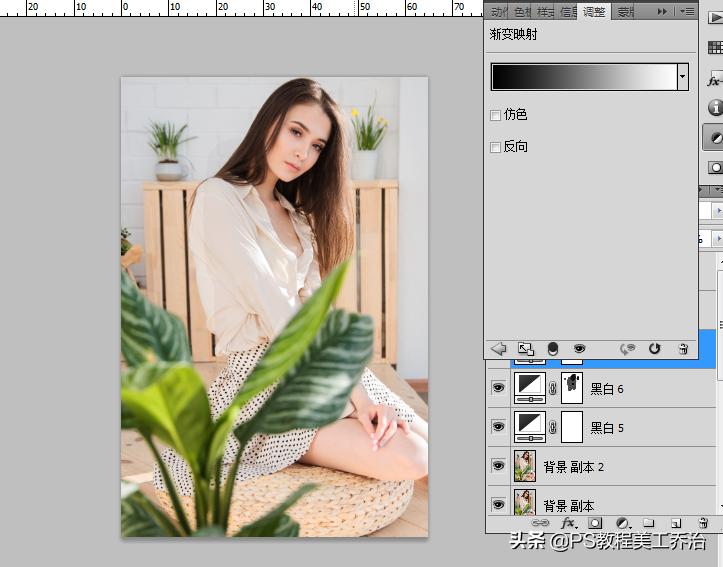Create a new layer group folder
The height and width of the screenshot is (567, 723).
click(x=649, y=523)
